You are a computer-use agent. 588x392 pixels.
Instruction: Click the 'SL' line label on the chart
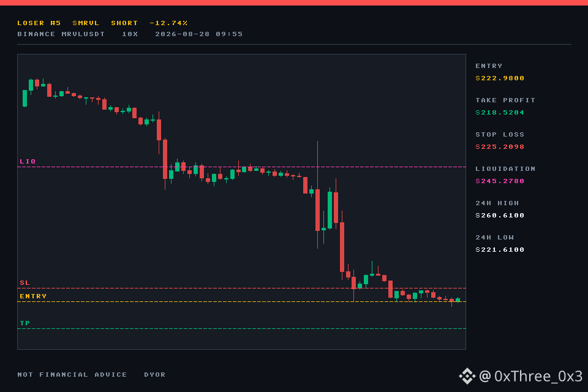pyautogui.click(x=24, y=283)
